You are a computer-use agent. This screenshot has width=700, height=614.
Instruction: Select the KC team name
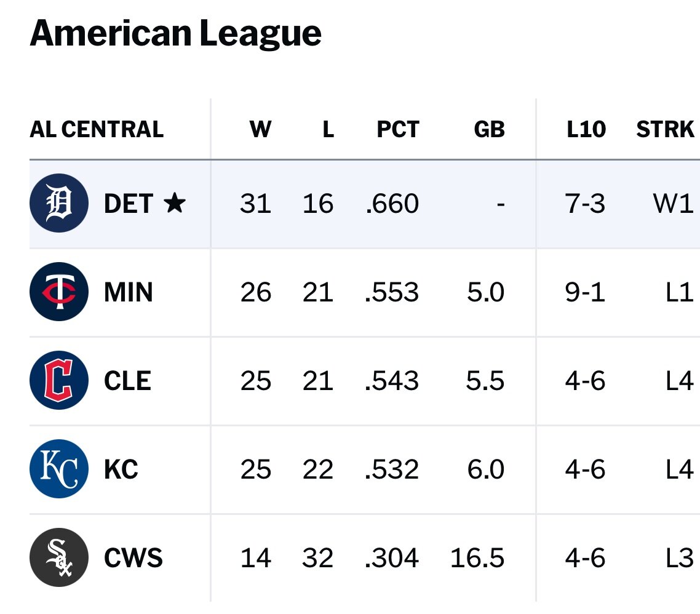121,469
